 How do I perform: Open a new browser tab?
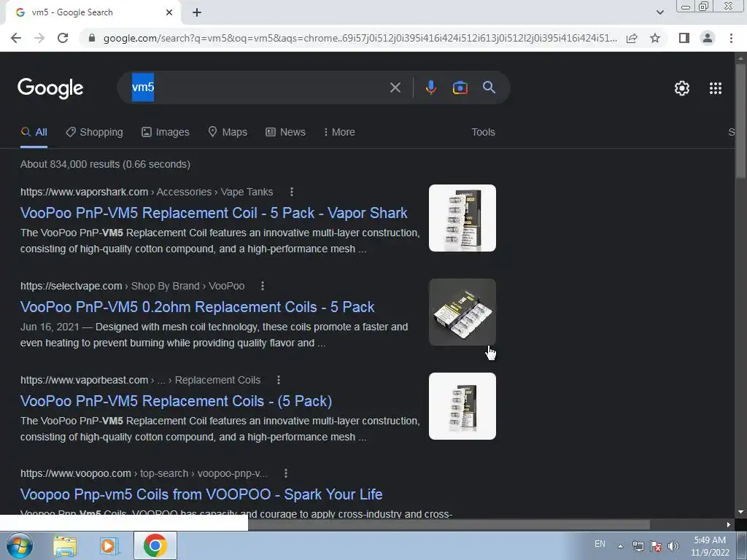coord(197,12)
